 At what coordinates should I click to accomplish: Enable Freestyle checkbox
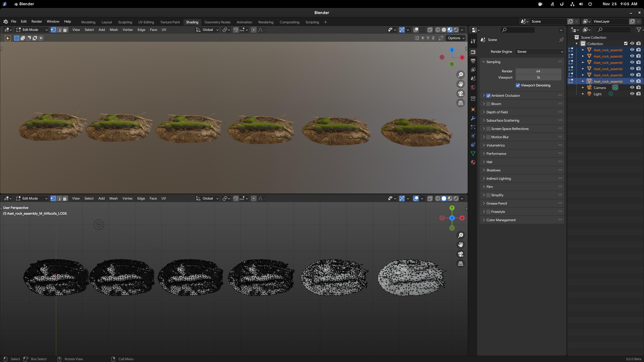click(488, 212)
